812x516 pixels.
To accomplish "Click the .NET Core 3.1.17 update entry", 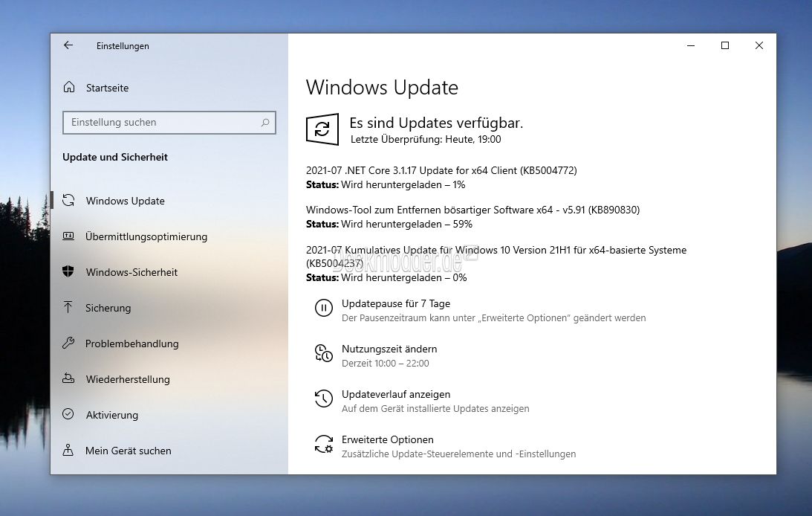I will (x=441, y=170).
